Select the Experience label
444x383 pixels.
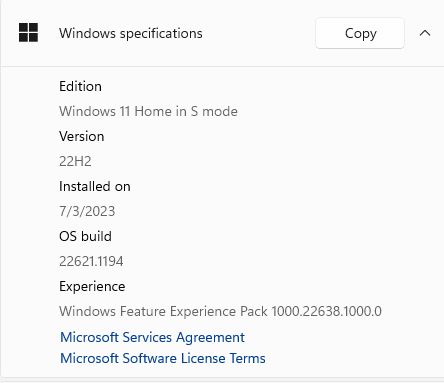92,287
